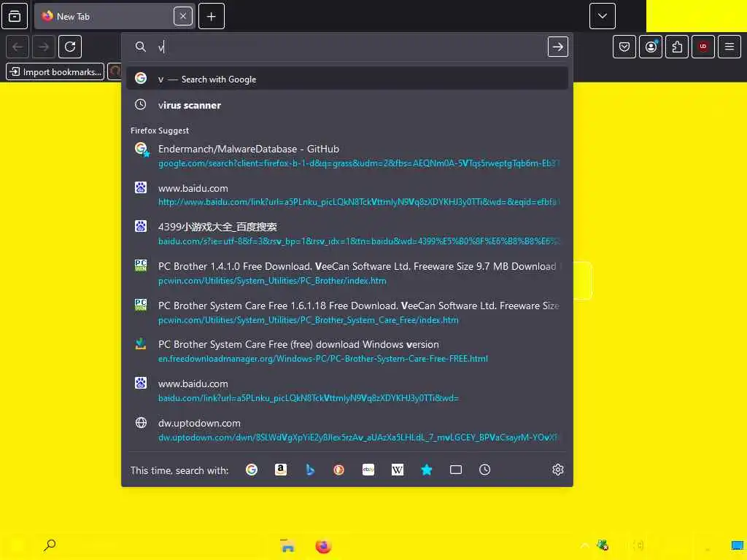This screenshot has width=747, height=560.
Task: Open dw.uptodown.com suggestion
Action: coord(347,429)
